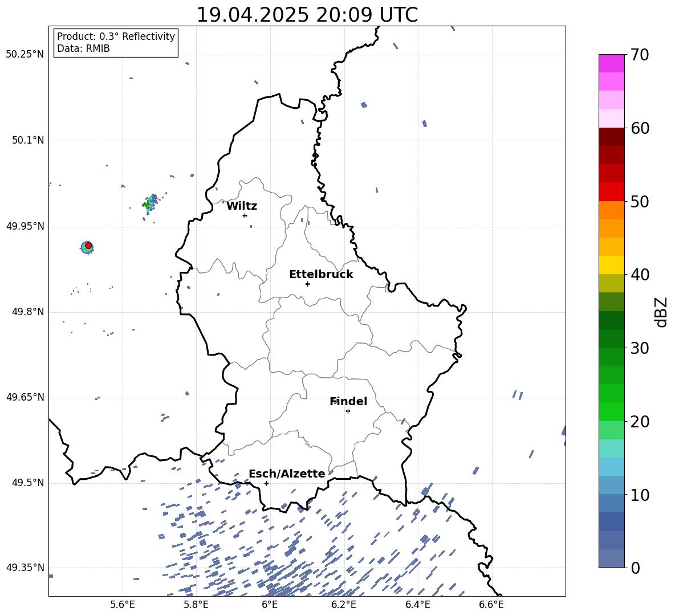Click the 6°E longitude label
This screenshot has width=675, height=616.
coord(270,605)
